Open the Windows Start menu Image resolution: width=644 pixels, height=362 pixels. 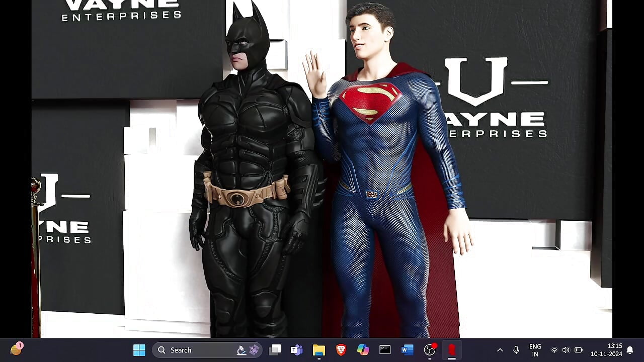(x=139, y=350)
